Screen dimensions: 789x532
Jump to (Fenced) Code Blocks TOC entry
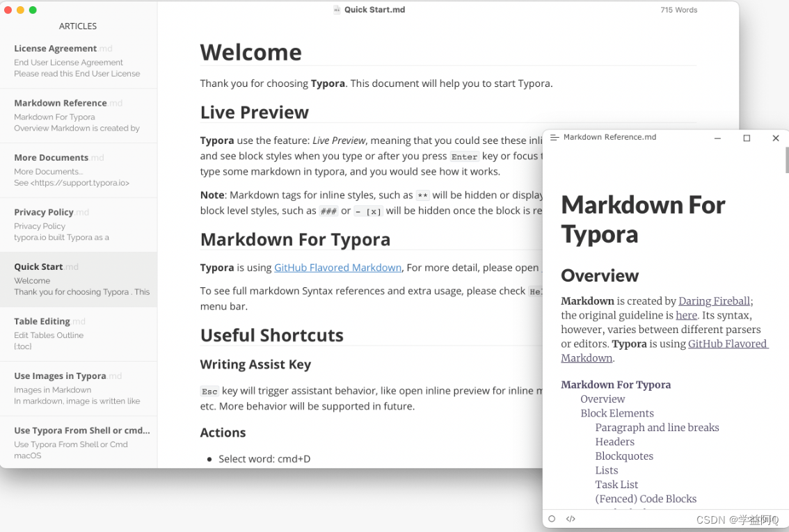click(x=646, y=499)
